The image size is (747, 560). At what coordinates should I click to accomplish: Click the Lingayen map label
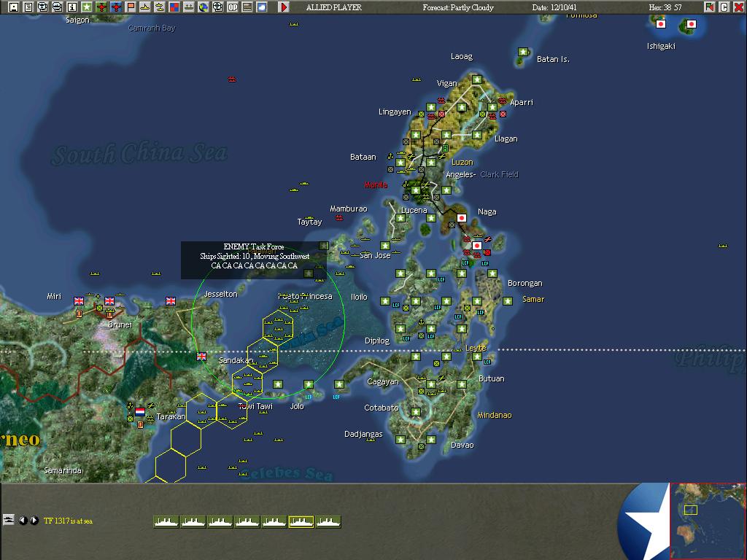(395, 112)
